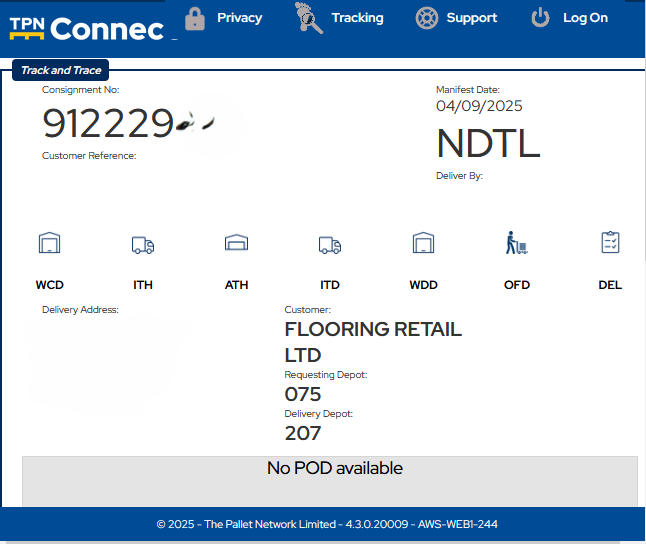Viewport: 646px width, 544px height.
Task: Select the WCD warehouse status icon
Action: click(49, 243)
